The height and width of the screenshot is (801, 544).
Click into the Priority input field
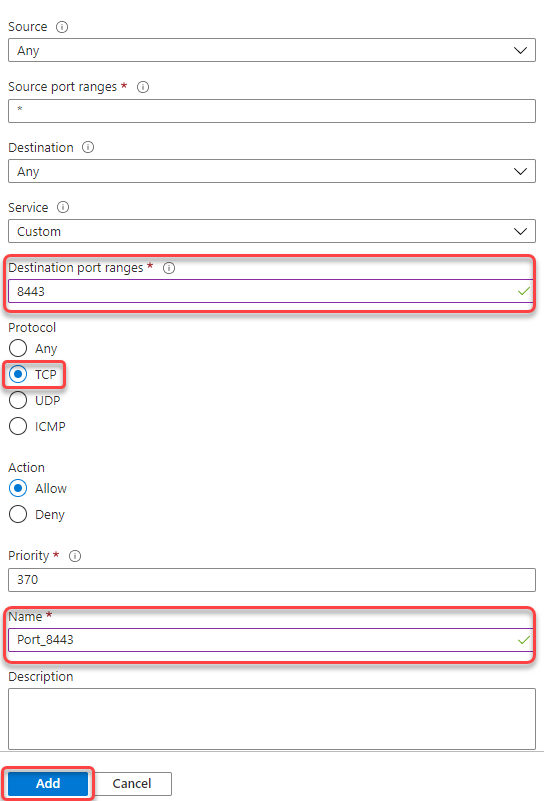[x=272, y=580]
